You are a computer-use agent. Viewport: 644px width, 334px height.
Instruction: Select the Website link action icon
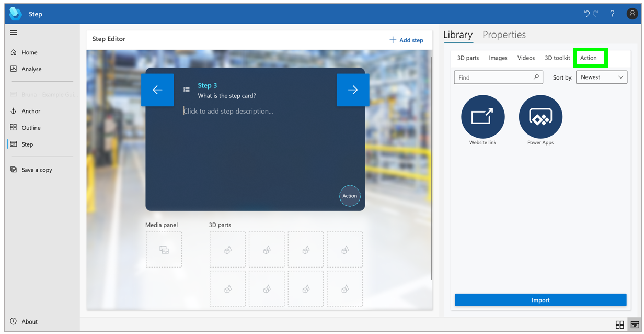point(482,116)
